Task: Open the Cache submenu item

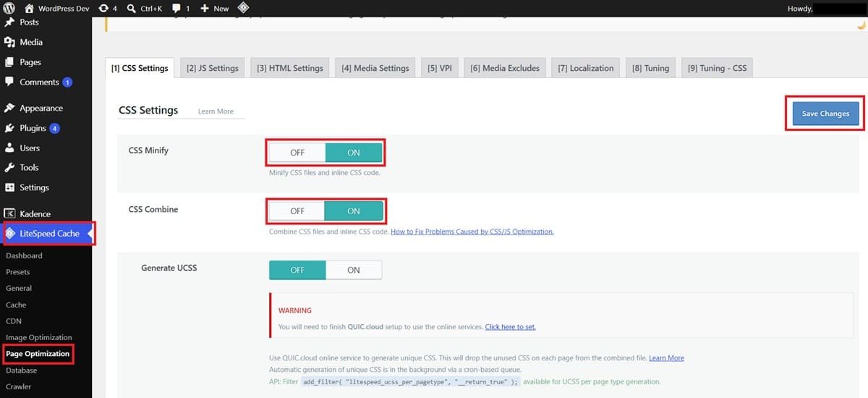Action: 16,305
